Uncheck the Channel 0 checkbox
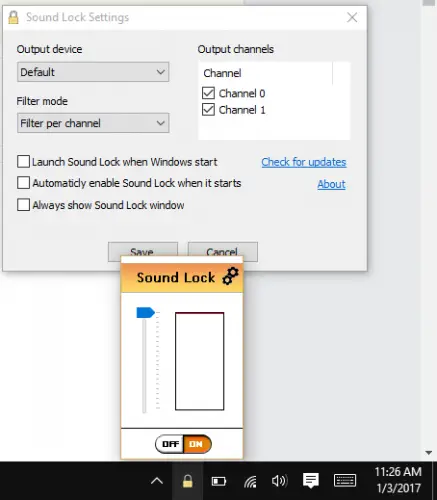Viewport: 437px width, 500px height. pyautogui.click(x=208, y=93)
